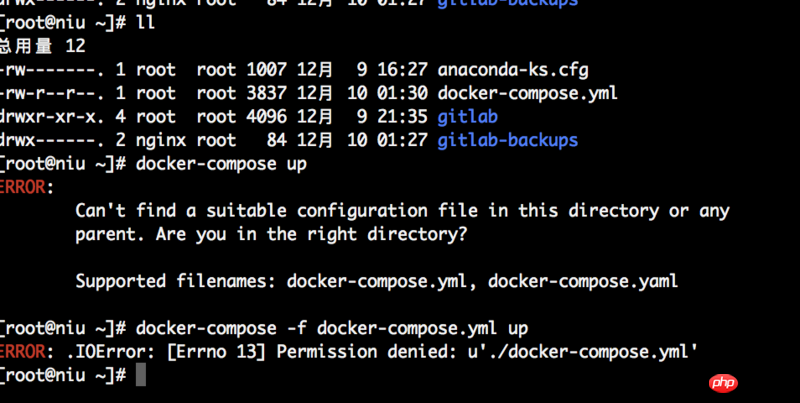Click the timestamp 16:27 for anaconda-ks.cfg
The height and width of the screenshot is (403, 800).
(x=403, y=70)
